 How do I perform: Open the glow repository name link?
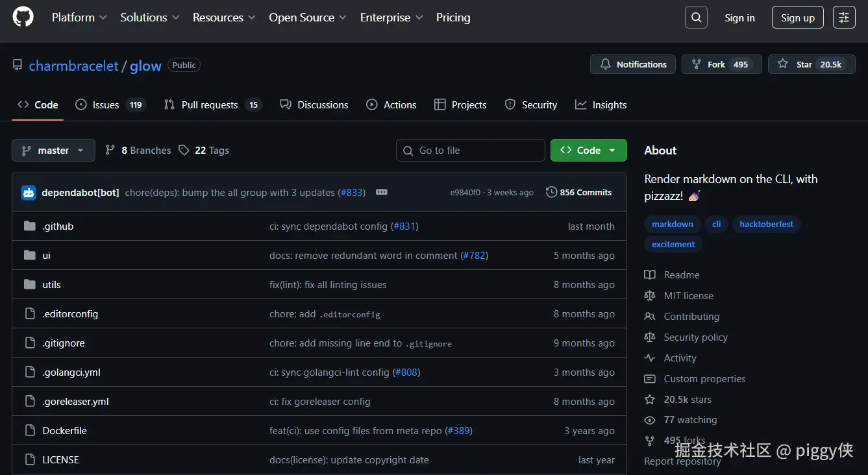145,66
